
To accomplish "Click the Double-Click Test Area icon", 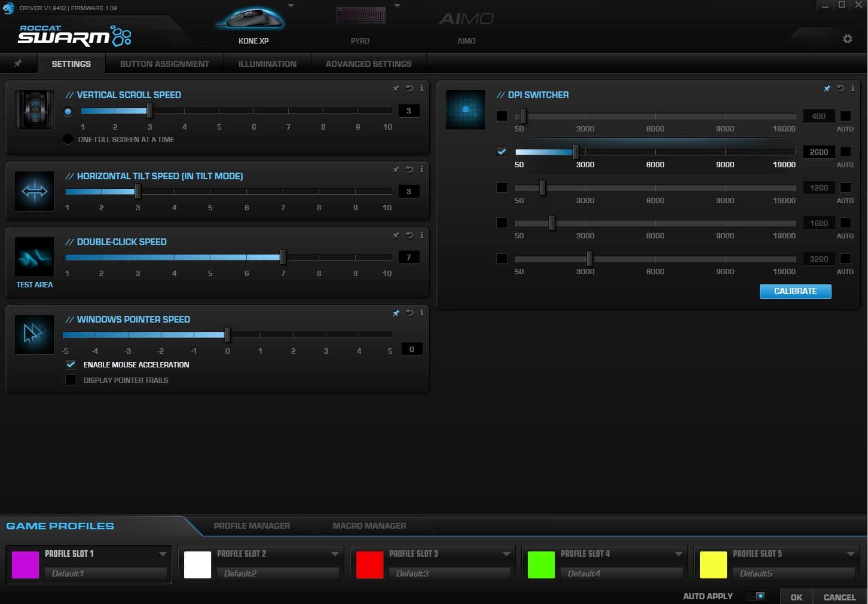I will click(x=35, y=257).
